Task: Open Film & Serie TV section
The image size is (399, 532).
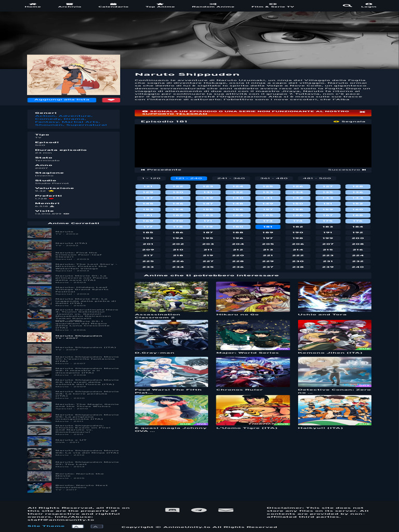Action: (x=273, y=5)
